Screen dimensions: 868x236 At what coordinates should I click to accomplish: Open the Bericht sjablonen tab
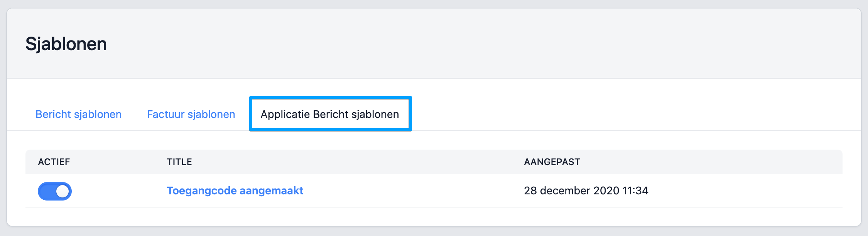(x=78, y=114)
